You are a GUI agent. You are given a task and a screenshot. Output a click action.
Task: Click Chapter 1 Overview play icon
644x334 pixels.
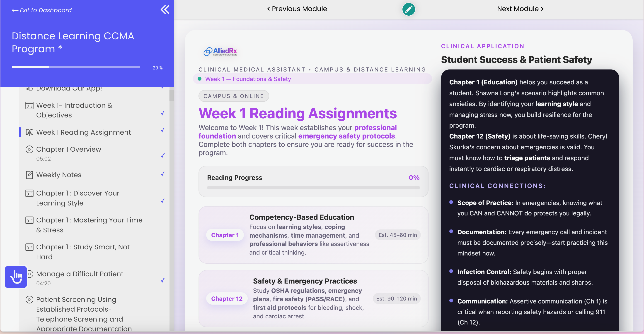[29, 149]
